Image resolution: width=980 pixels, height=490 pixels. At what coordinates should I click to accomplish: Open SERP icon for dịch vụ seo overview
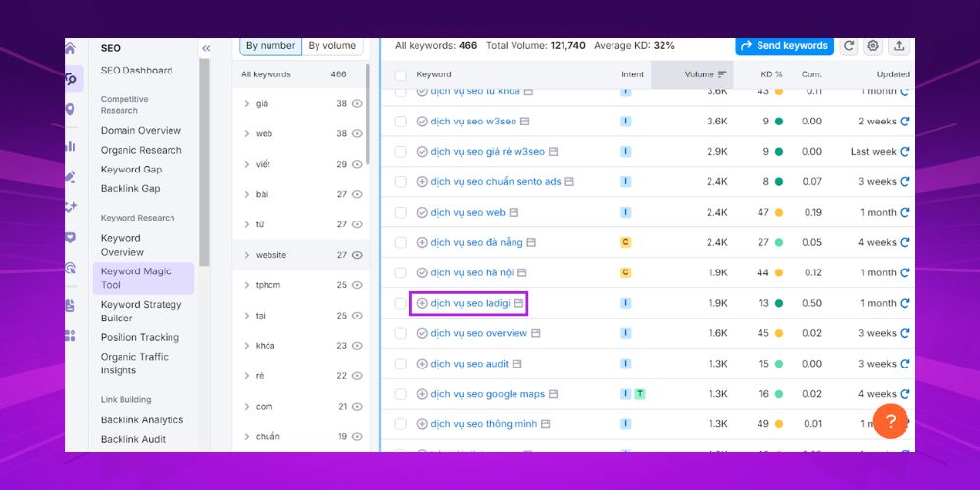536,334
